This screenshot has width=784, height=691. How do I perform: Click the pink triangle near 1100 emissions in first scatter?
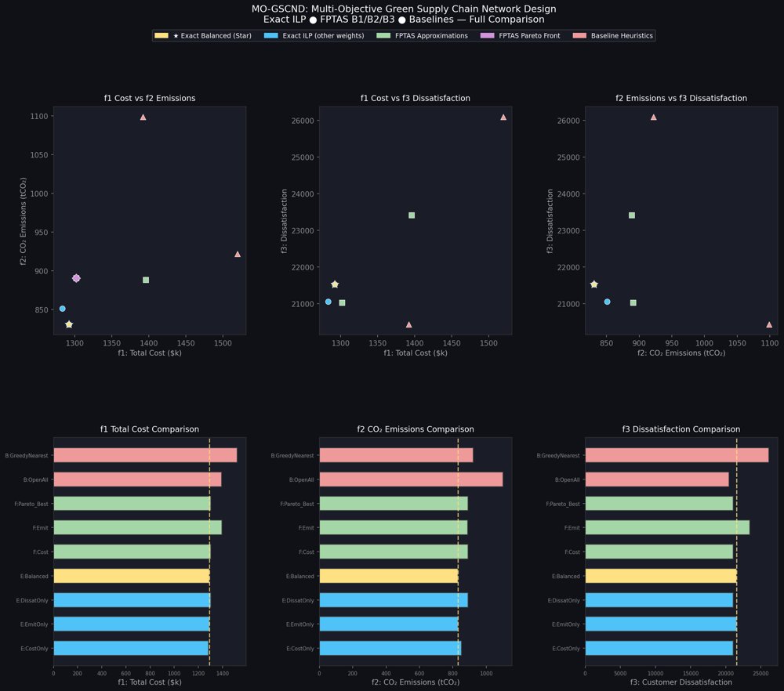[x=143, y=117]
